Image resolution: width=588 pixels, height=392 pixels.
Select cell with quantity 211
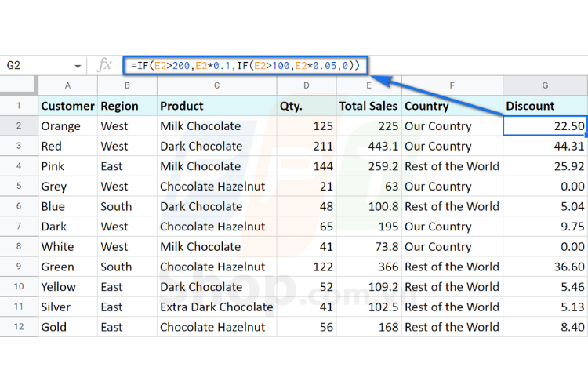[x=307, y=146]
